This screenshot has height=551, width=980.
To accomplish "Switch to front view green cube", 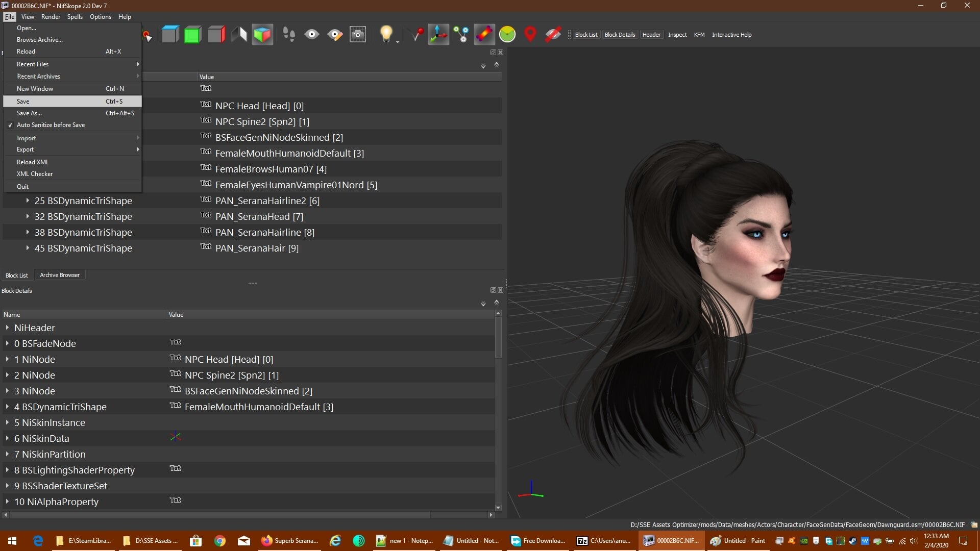I will click(x=193, y=35).
